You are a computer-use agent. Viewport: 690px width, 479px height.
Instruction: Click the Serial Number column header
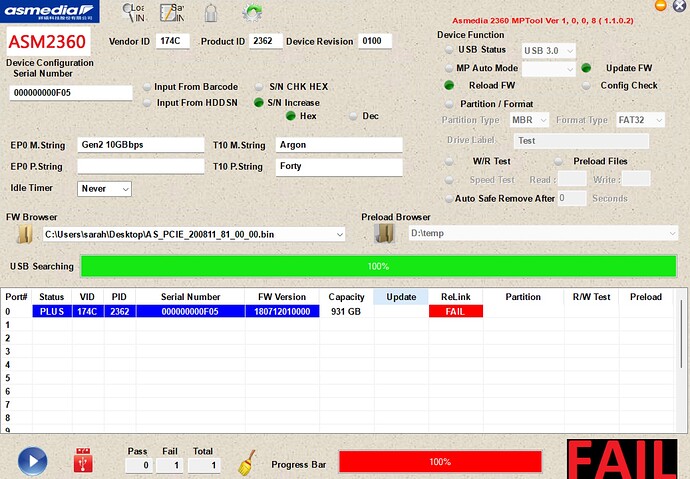tap(191, 297)
